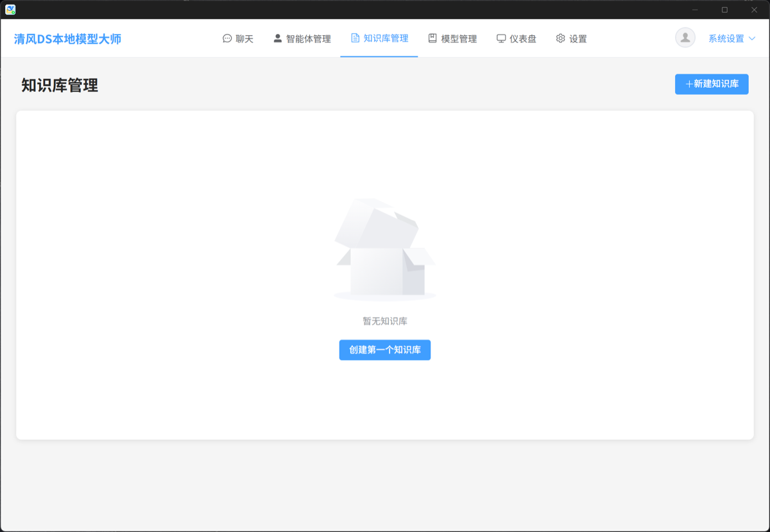Screen dimensions: 770x532
Task: Open the 仪表盘 tab
Action: 523,39
